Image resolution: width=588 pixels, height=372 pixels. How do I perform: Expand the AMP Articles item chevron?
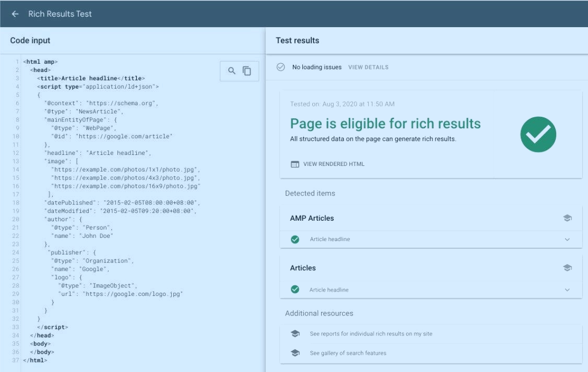coord(567,239)
